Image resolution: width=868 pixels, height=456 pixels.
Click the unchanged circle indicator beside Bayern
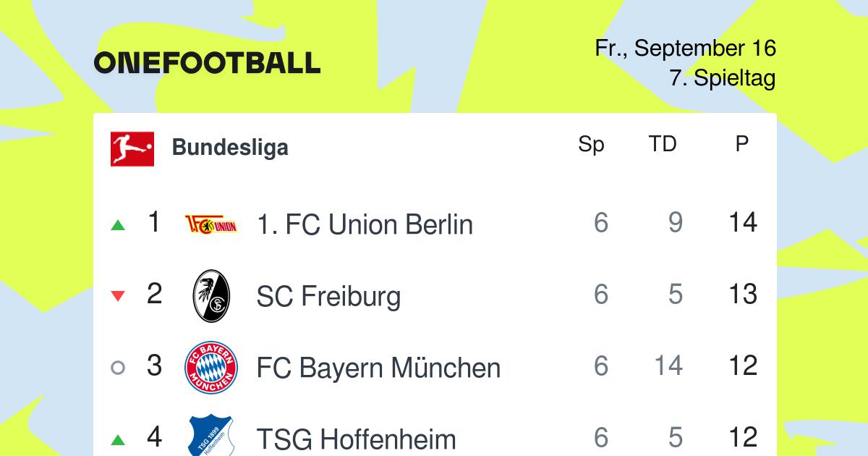pyautogui.click(x=118, y=368)
